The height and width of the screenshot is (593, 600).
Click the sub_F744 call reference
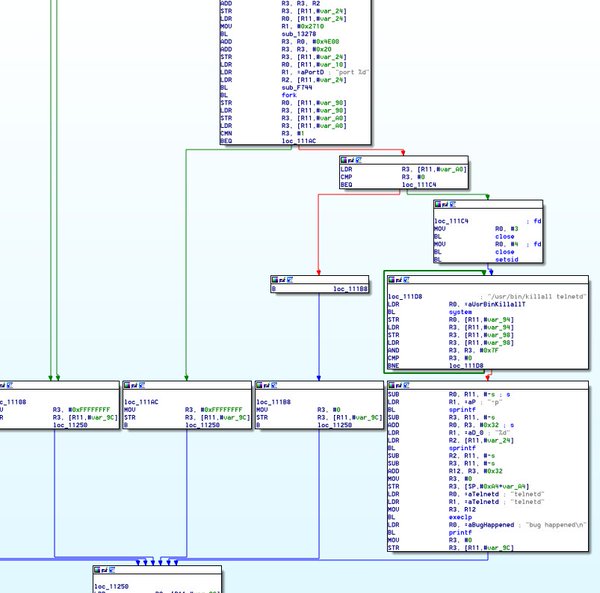[297, 87]
